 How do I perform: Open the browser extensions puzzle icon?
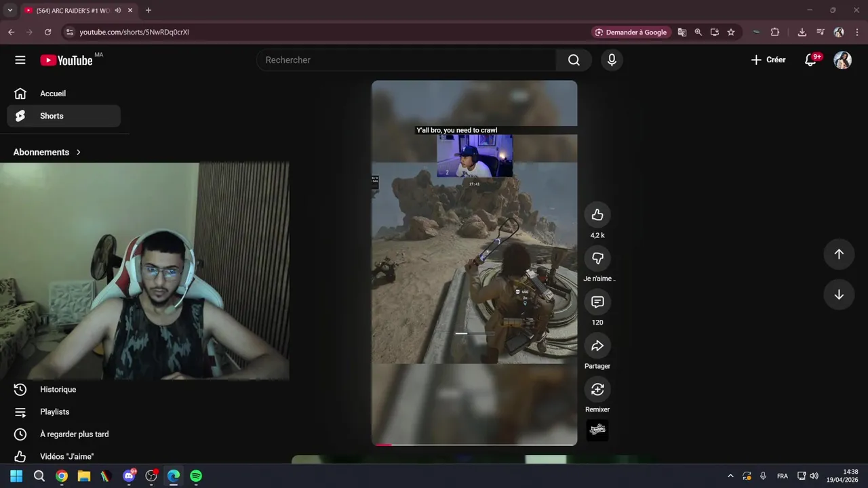click(x=774, y=32)
